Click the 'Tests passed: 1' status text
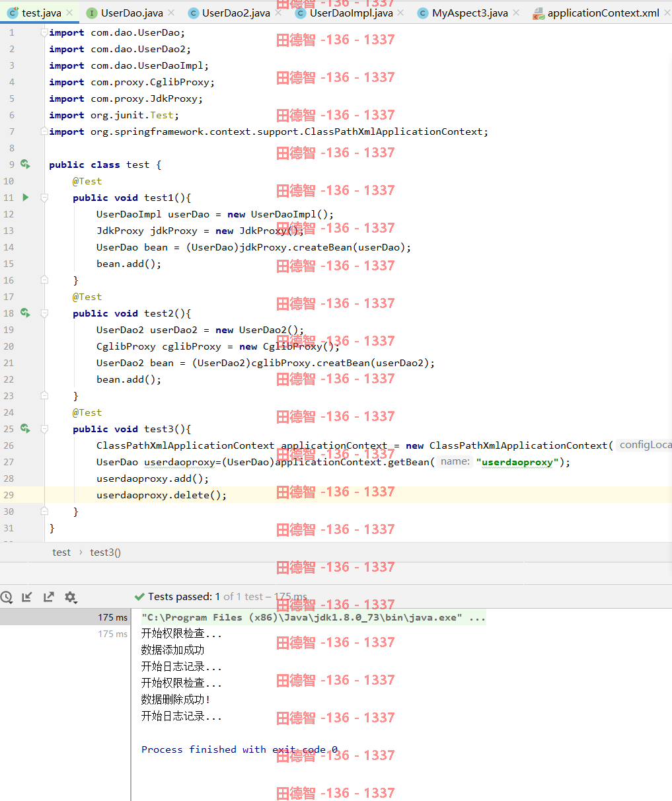Image resolution: width=672 pixels, height=801 pixels. click(184, 597)
